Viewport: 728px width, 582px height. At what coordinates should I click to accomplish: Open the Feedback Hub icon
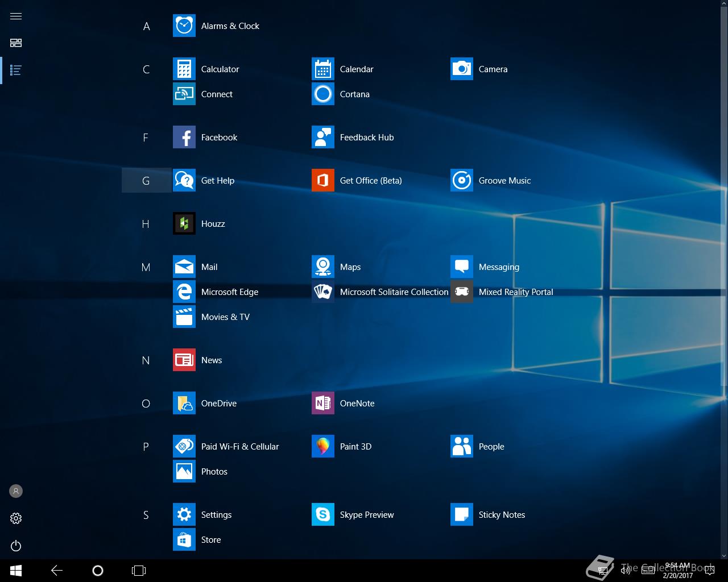pos(323,137)
